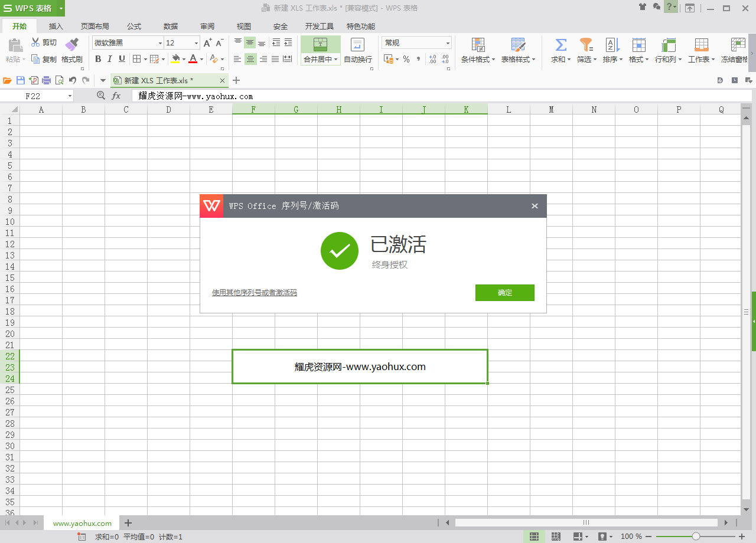Click the scissors Cut icon
Image resolution: width=756 pixels, height=543 pixels.
click(35, 42)
